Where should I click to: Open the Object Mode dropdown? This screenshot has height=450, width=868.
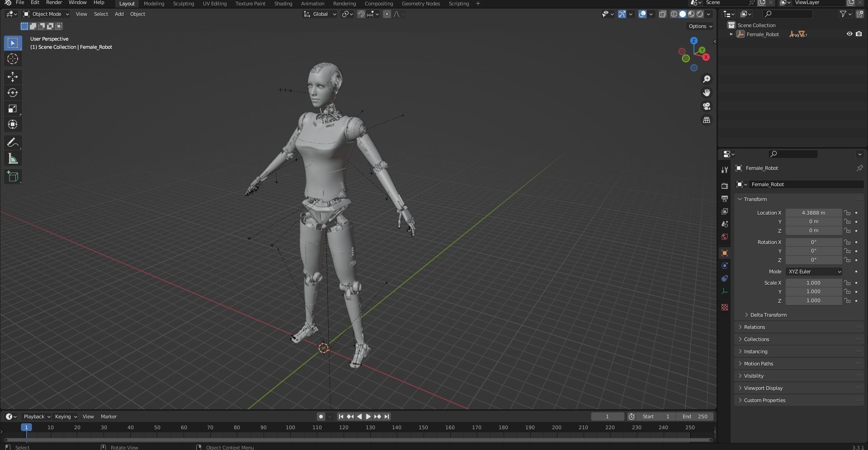click(x=46, y=14)
